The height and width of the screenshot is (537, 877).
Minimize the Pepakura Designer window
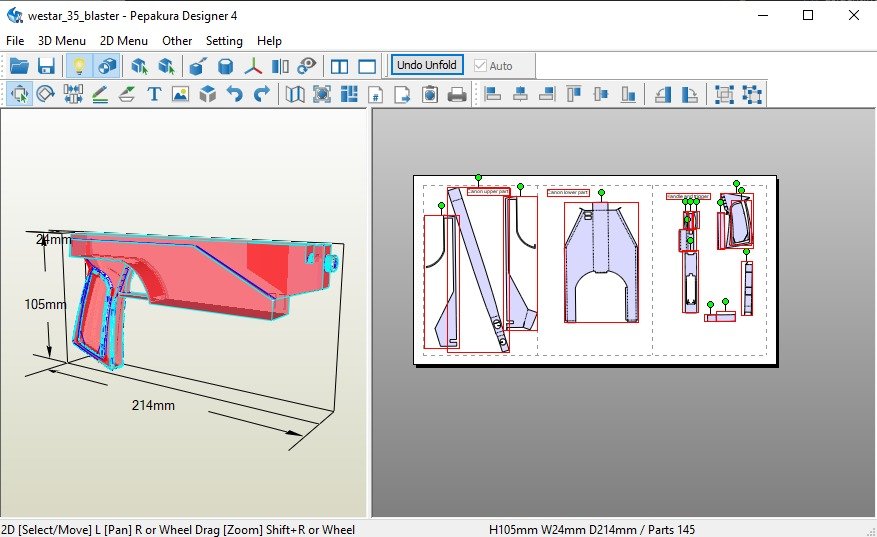[763, 15]
